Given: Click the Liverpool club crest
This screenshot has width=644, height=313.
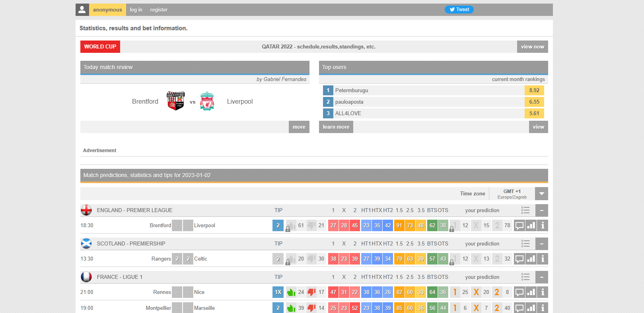Looking at the screenshot, I should [x=207, y=101].
